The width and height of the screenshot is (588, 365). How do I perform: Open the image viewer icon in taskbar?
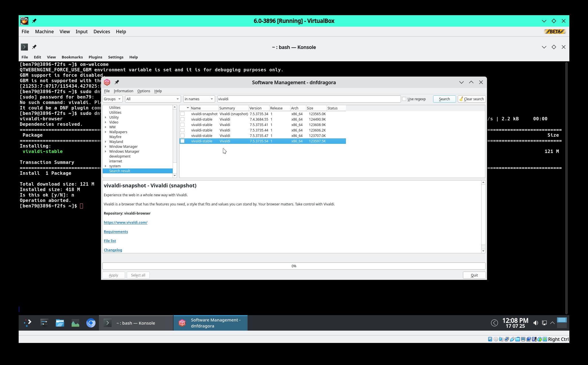75,323
